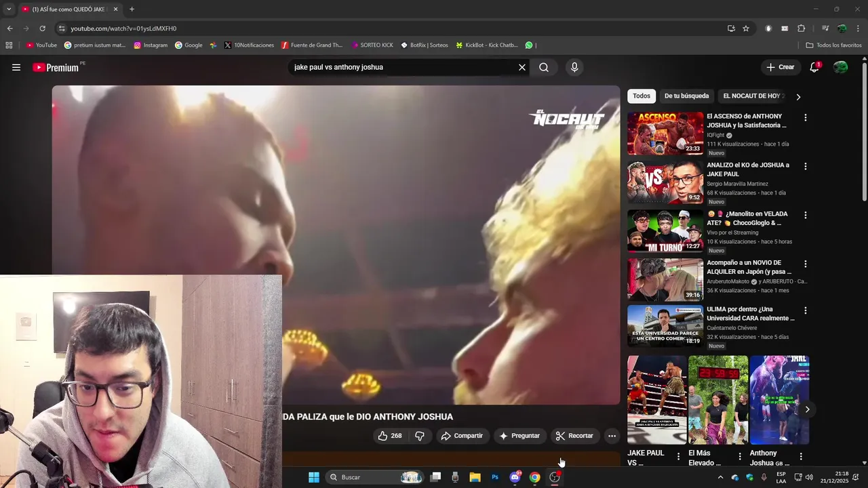Open the Chrome three-dot menu
This screenshot has height=488, width=868.
pyautogui.click(x=858, y=28)
